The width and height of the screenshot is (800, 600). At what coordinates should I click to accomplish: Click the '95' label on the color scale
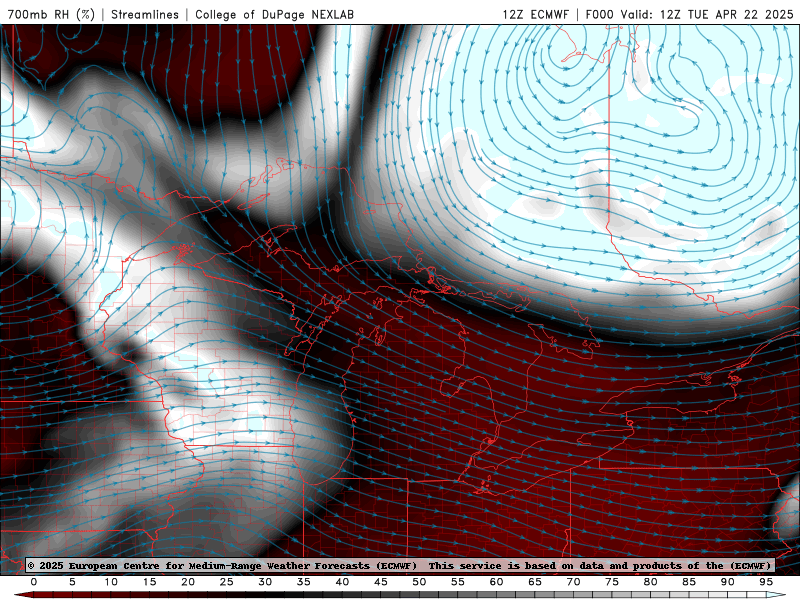click(x=766, y=582)
